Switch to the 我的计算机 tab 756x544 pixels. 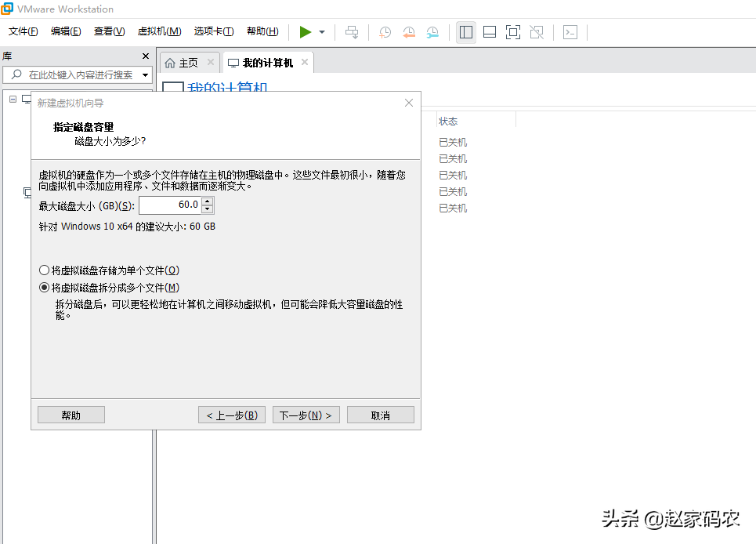[x=268, y=63]
